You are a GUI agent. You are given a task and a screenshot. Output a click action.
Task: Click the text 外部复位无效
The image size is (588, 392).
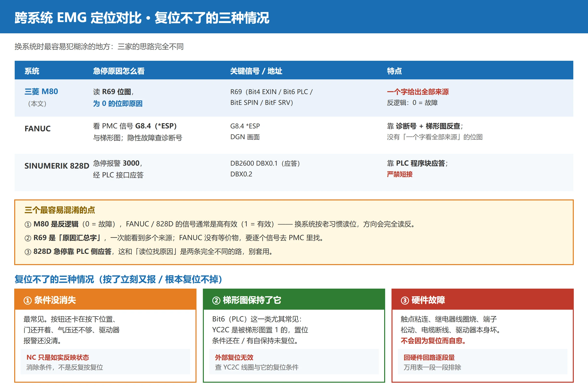234,357
